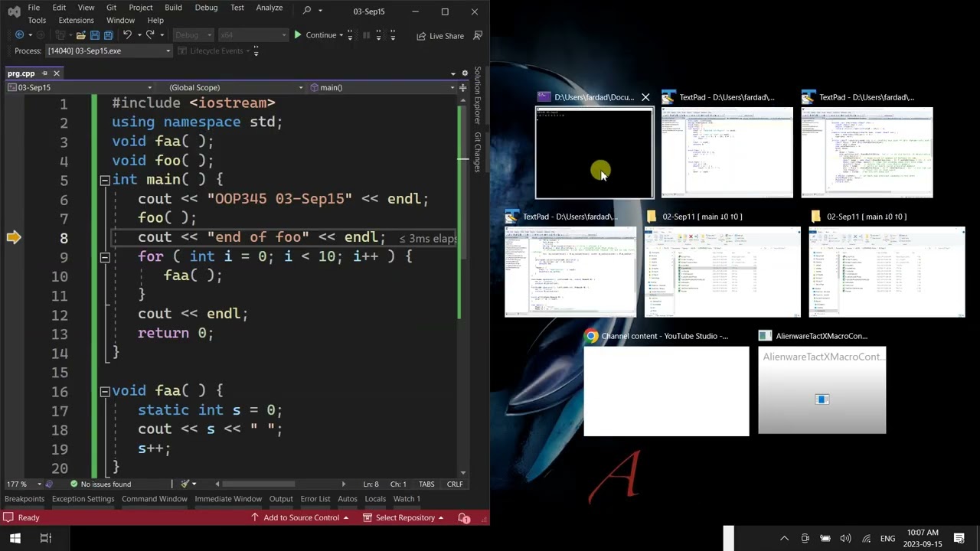
Task: Open the 03-Sep15 project scope dropdown
Action: 79,87
